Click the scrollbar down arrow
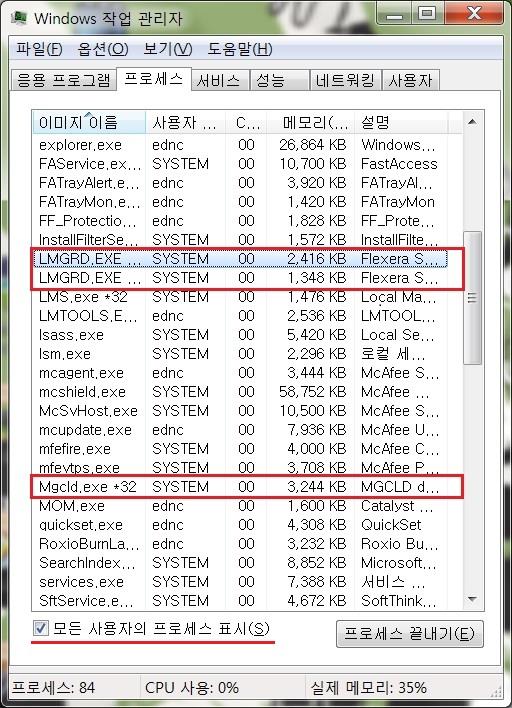Screen dimensions: 512x708 point(472,599)
